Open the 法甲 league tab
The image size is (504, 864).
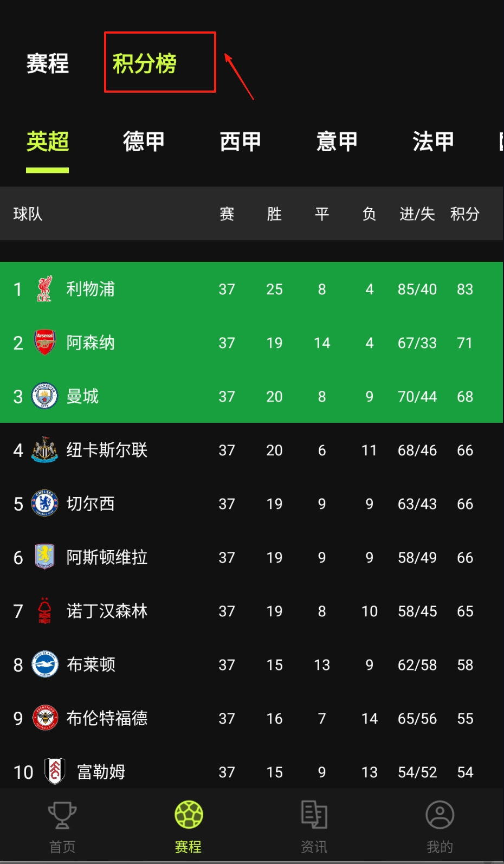tap(433, 141)
